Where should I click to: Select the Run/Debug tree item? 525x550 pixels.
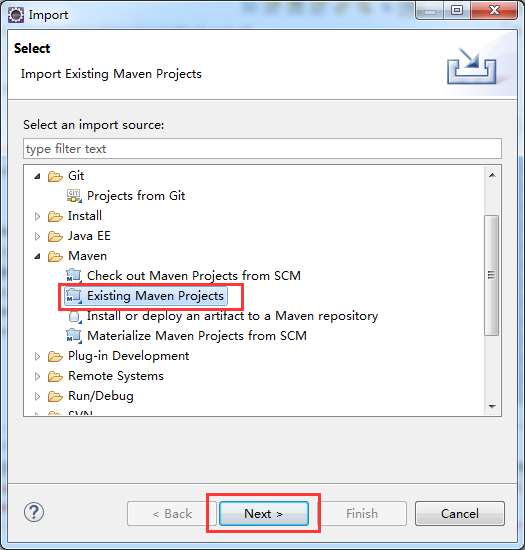click(101, 396)
